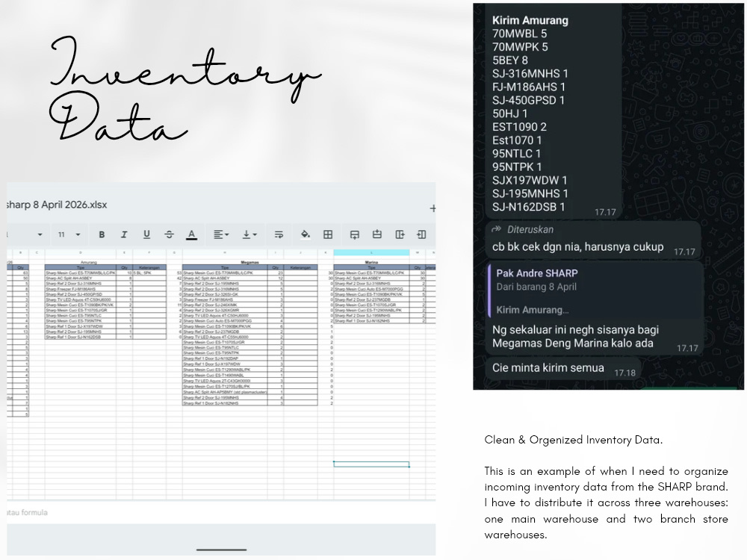Click the chat line FJ-M186AHS 1
The image size is (747, 560).
tap(529, 87)
